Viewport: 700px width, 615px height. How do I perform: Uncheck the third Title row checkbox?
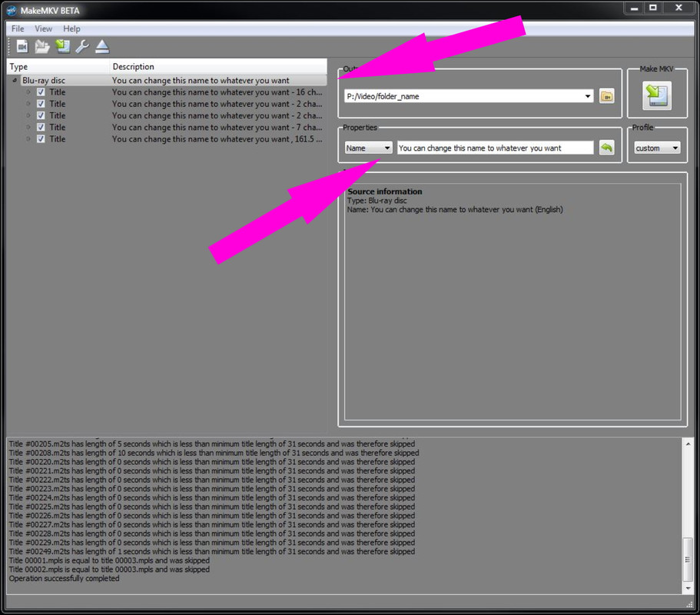coord(41,115)
